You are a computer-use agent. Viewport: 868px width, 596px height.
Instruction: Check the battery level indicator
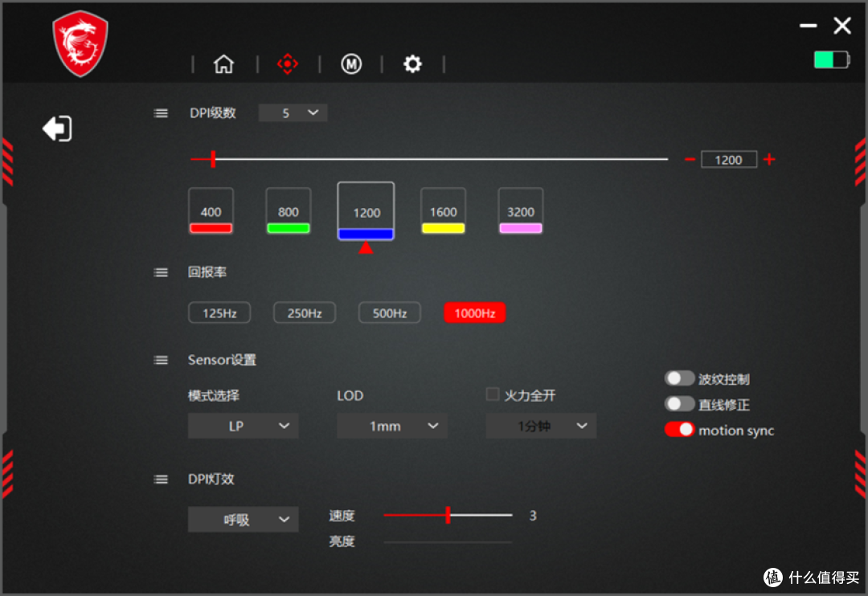832,59
